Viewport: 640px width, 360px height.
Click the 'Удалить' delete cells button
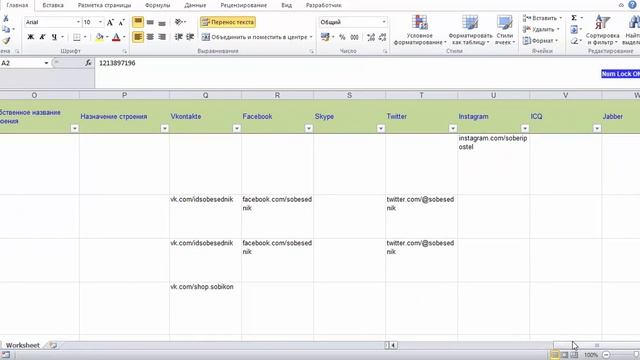point(540,29)
